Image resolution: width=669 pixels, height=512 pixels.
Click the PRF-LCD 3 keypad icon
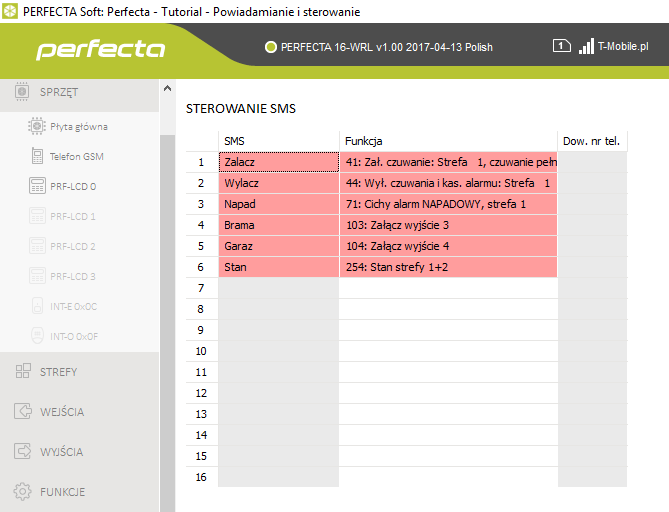37,276
